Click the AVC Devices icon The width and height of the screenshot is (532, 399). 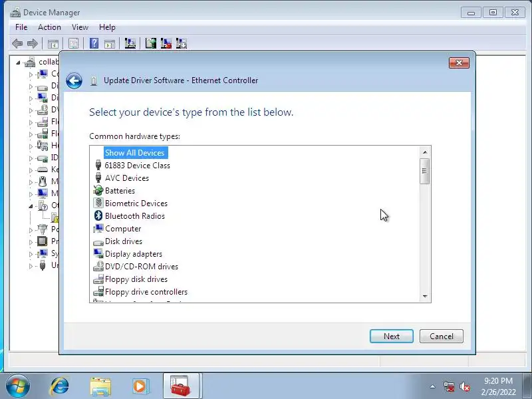pos(98,178)
